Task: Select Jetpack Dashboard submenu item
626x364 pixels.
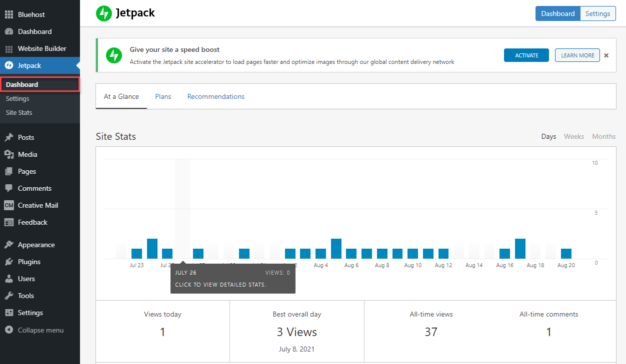Action: [40, 84]
